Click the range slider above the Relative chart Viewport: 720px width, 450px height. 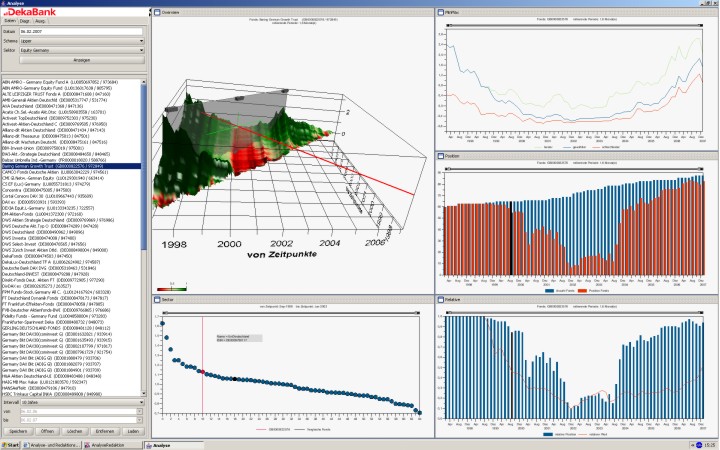[x=574, y=313]
